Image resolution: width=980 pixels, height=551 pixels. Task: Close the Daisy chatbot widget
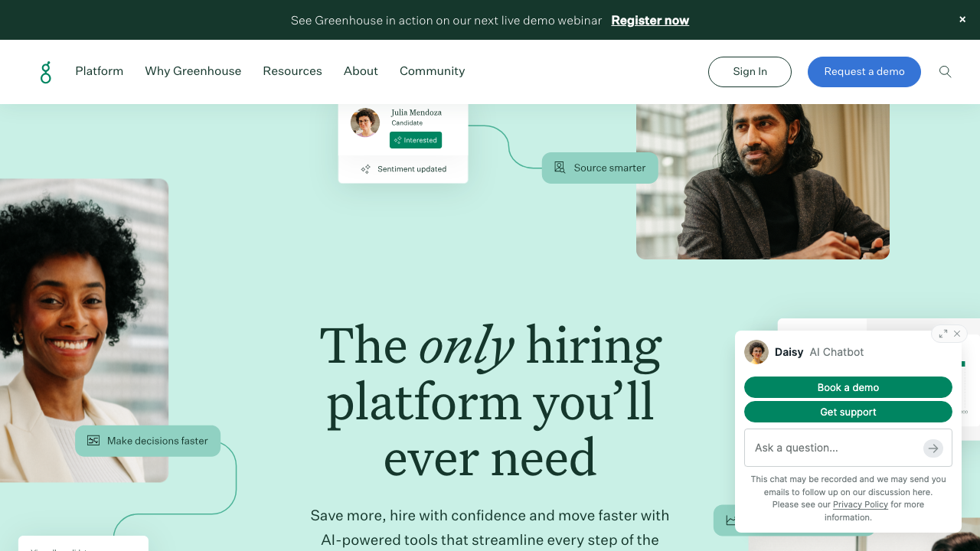tap(957, 334)
